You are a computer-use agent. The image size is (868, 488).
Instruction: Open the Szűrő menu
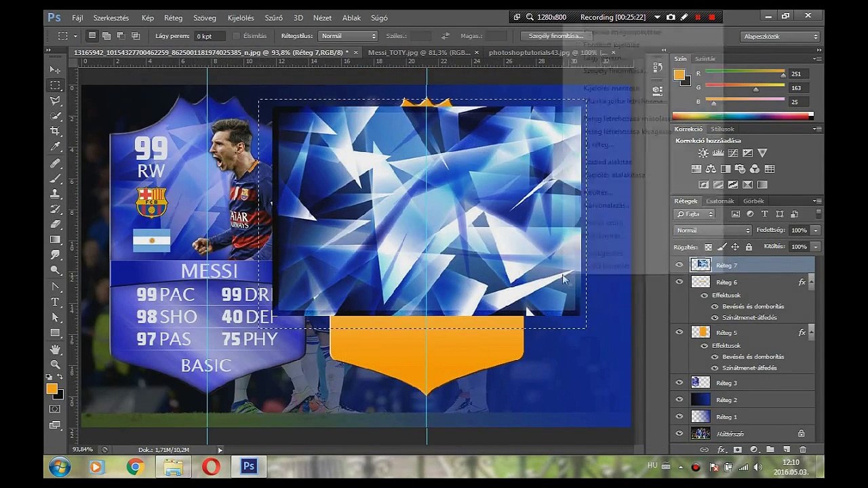[x=273, y=18]
